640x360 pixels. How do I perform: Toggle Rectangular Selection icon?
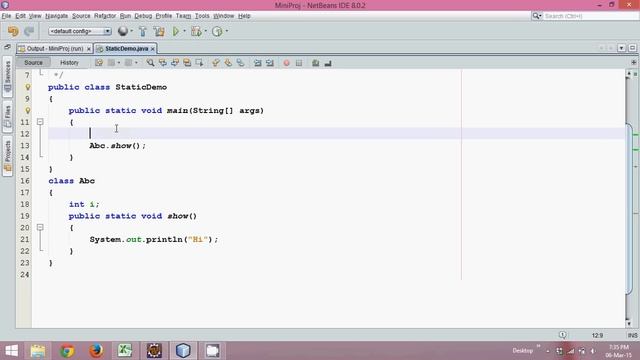pos(199,63)
